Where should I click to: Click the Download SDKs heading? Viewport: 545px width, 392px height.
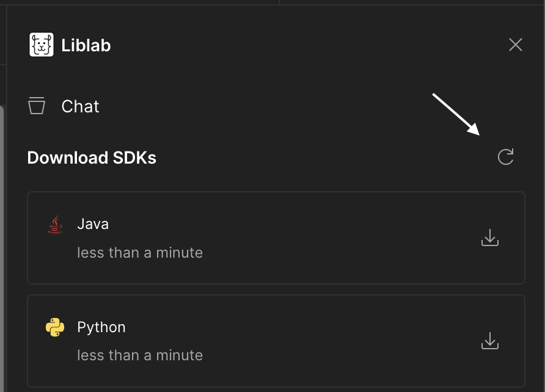[x=92, y=158]
